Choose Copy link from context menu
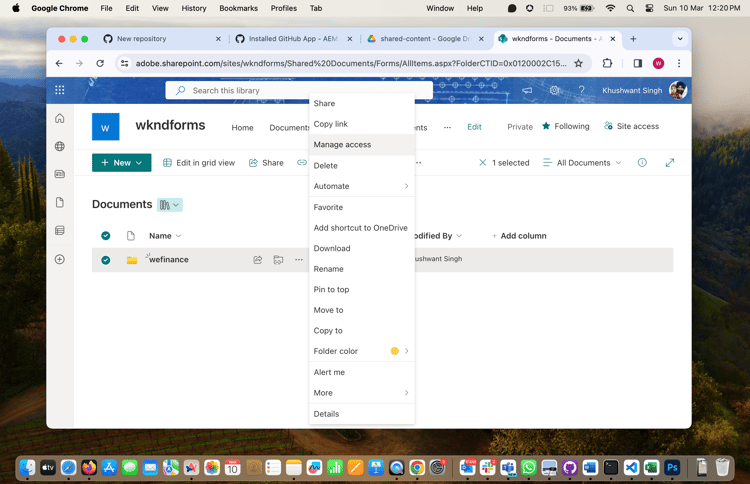 (362, 124)
